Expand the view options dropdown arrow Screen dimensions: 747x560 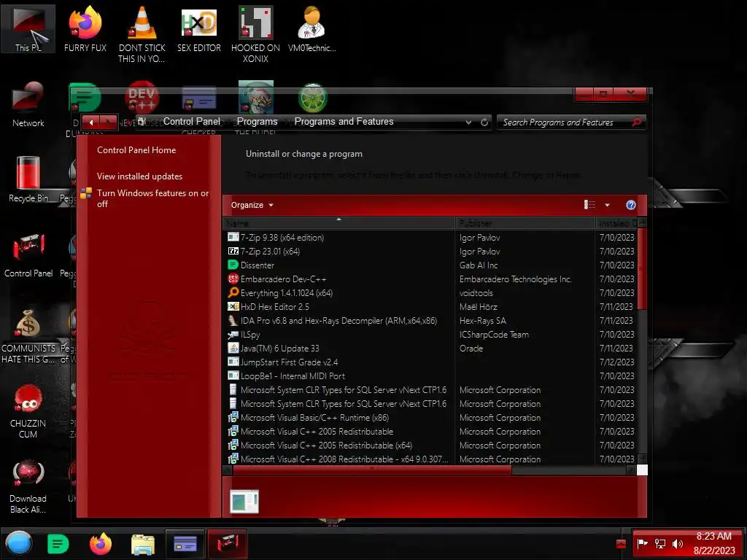(607, 205)
